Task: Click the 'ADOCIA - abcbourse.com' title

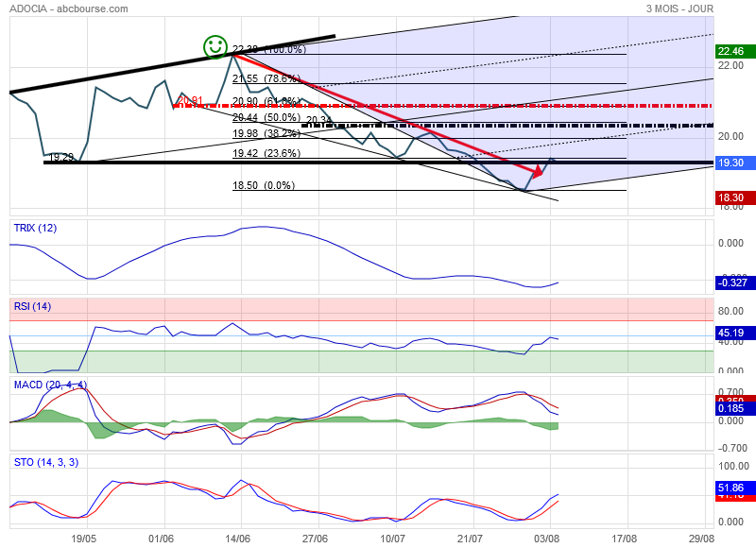Action: point(69,9)
